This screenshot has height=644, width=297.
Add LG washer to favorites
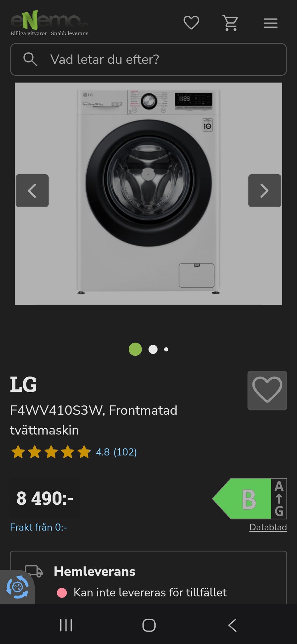(267, 390)
